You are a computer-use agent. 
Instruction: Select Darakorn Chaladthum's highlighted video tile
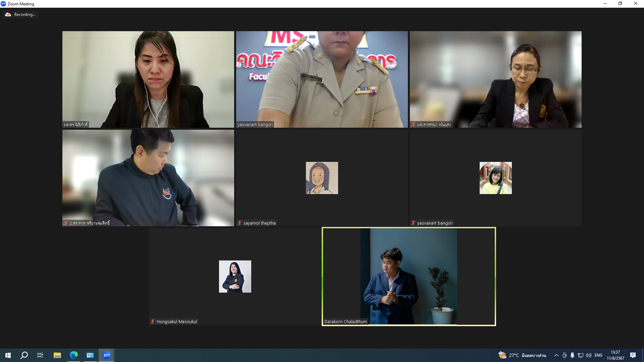pos(409,276)
